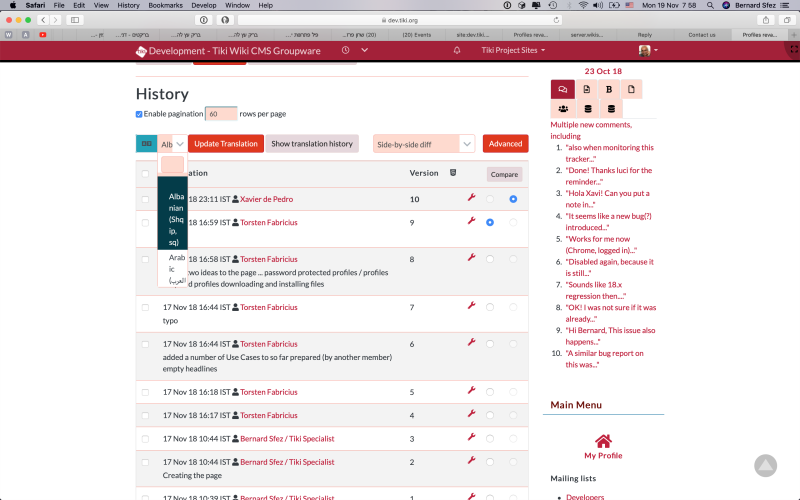Open Safari History menu

[128, 5]
